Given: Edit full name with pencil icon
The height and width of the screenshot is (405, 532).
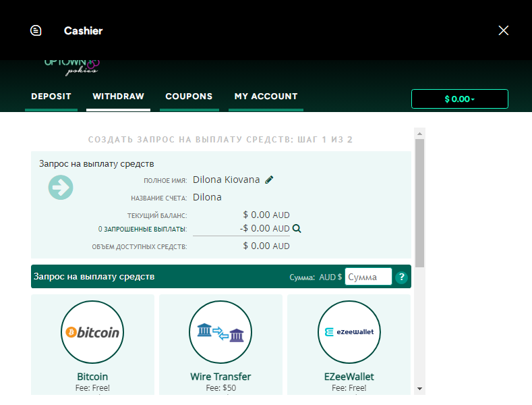Looking at the screenshot, I should pos(270,180).
